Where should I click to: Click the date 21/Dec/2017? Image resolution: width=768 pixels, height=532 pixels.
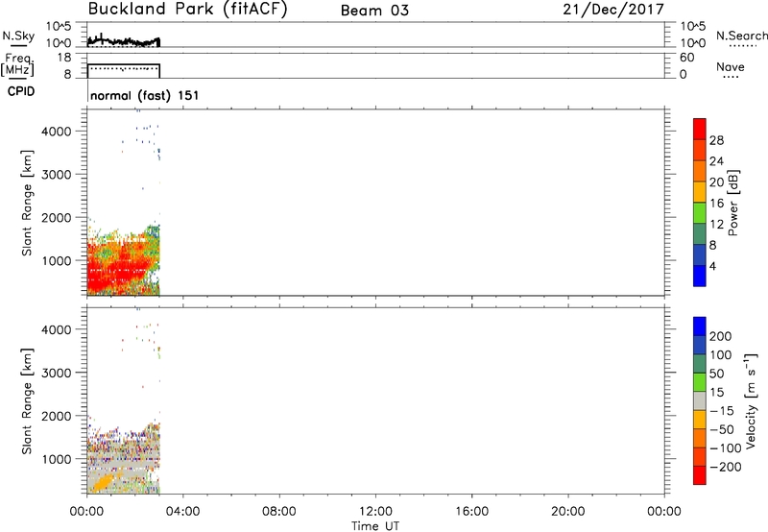click(x=613, y=10)
